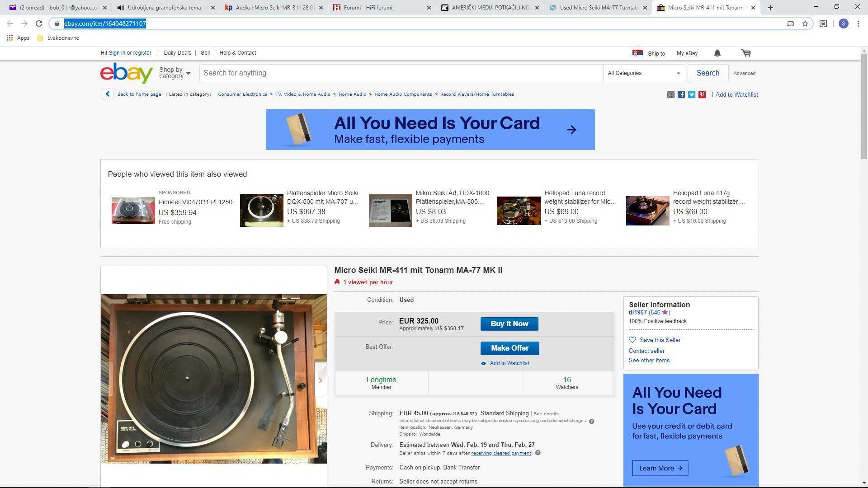The height and width of the screenshot is (488, 868).
Task: Click the All You Need Is Your Card banner
Action: click(430, 130)
